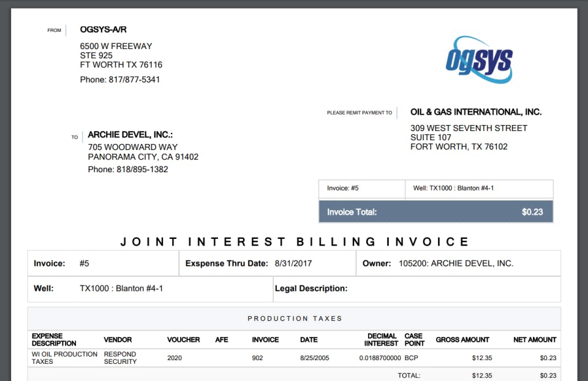This screenshot has height=381, width=588.
Task: Click the VOUCHER column header
Action: (x=183, y=340)
